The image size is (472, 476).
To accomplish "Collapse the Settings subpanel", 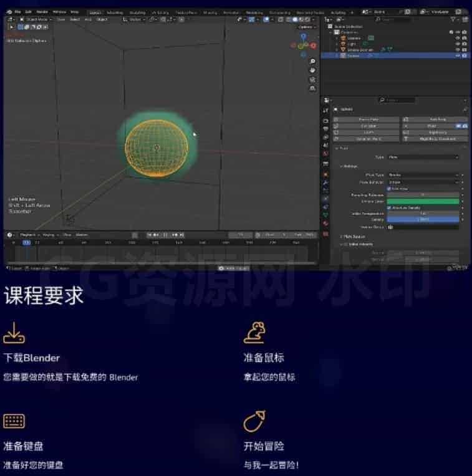I will 349,166.
